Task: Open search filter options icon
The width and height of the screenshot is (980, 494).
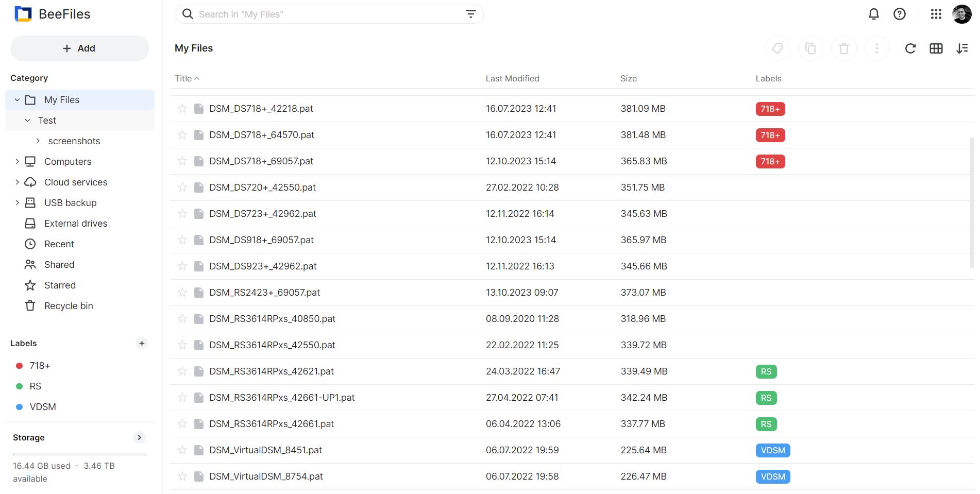Action: coord(470,14)
